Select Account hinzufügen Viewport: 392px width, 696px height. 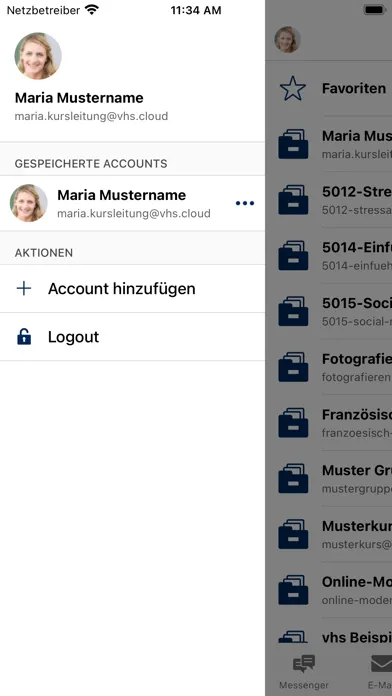(x=132, y=289)
